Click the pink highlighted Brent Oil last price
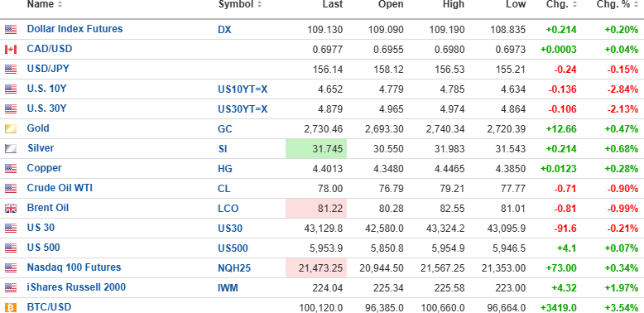The image size is (644, 313). point(316,209)
